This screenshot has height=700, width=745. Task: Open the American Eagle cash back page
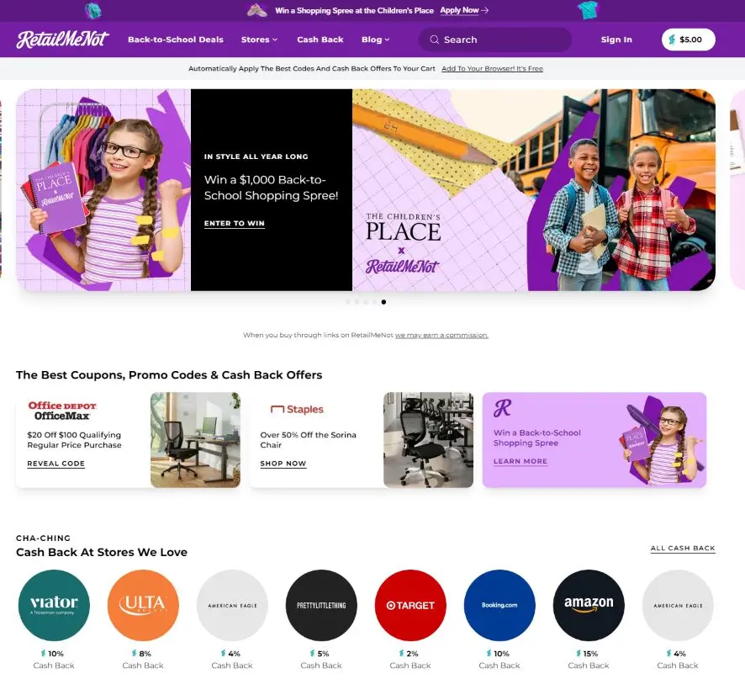pos(232,604)
